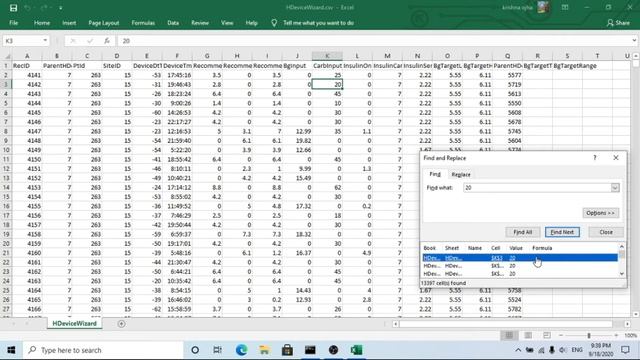Close the Find and Replace dialog via X
640x360 pixels.
[616, 158]
